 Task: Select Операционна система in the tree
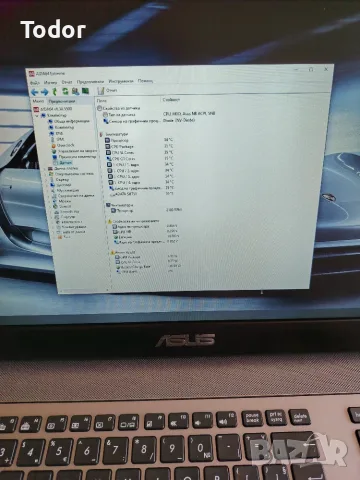pyautogui.click(x=71, y=174)
